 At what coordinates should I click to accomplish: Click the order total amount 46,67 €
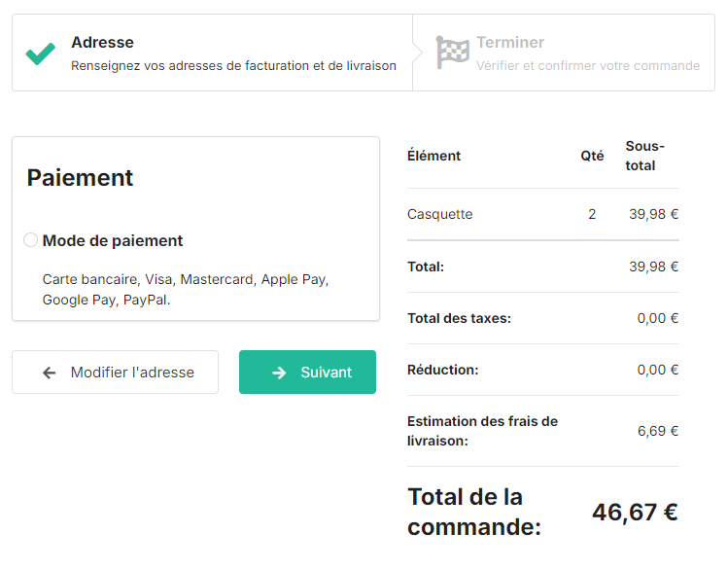(635, 513)
